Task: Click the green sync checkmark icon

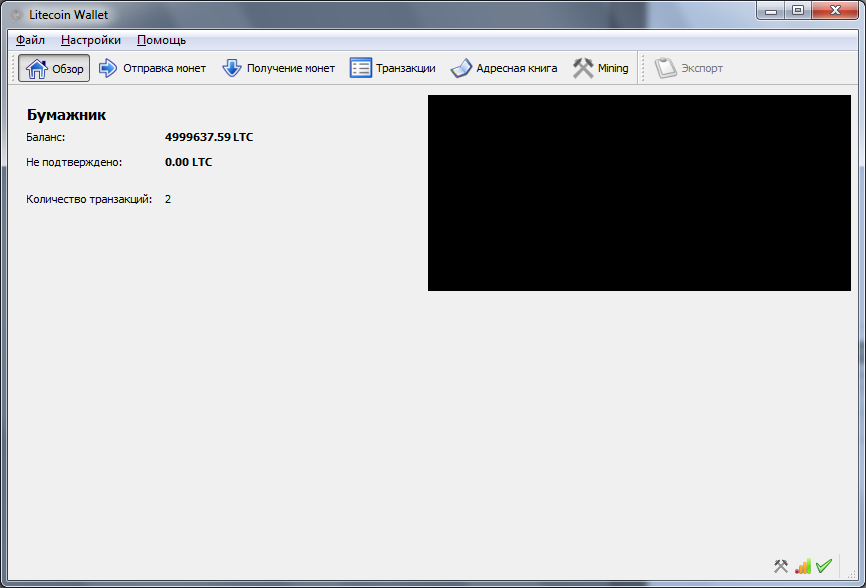Action: click(x=824, y=566)
